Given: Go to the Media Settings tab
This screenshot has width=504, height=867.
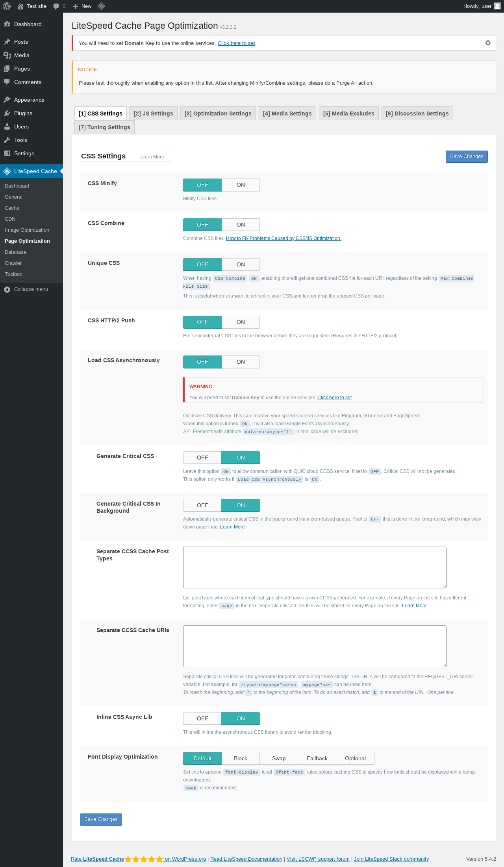Looking at the screenshot, I should point(287,113).
